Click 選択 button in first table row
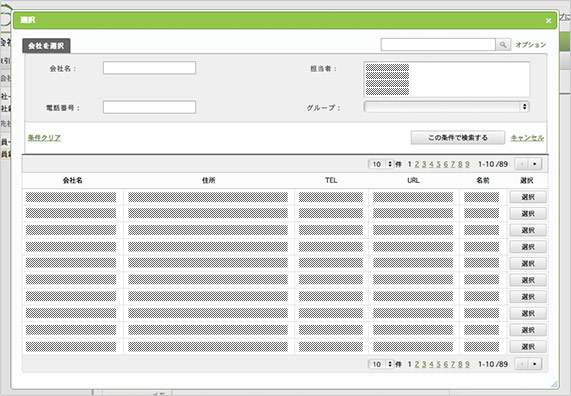Screen dimensions: 571x396 [528, 197]
